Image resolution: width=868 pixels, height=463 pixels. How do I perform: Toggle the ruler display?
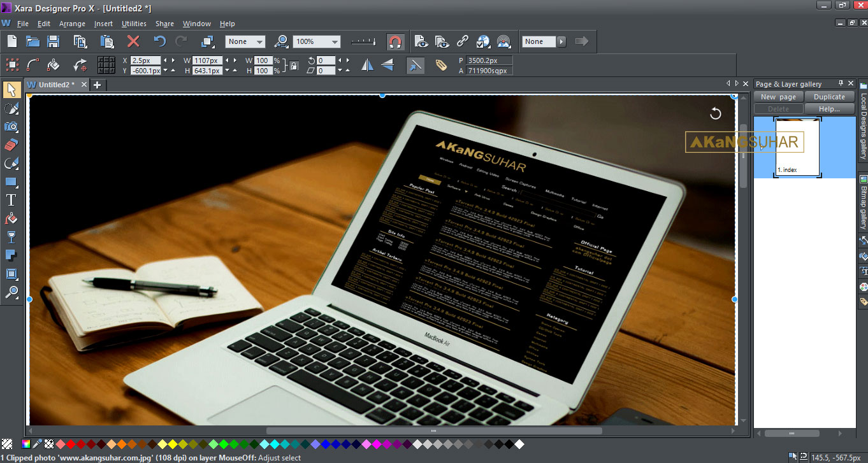click(363, 41)
